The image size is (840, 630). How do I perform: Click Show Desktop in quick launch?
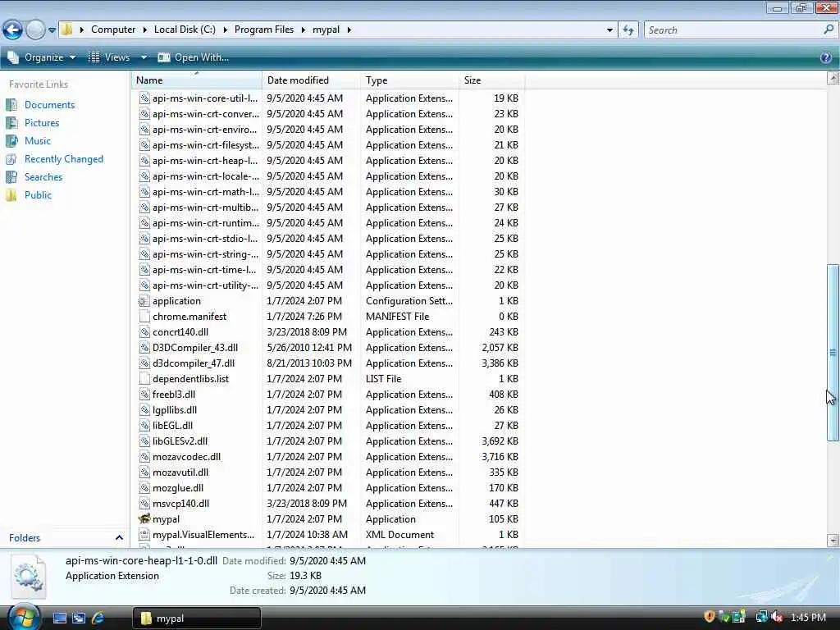(59, 619)
